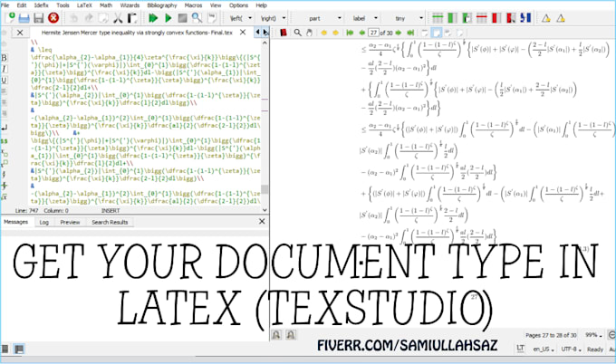Toggle the highlighted continuous page mode button
Image resolution: width=616 pixels, height=364 pixels.
click(436, 33)
